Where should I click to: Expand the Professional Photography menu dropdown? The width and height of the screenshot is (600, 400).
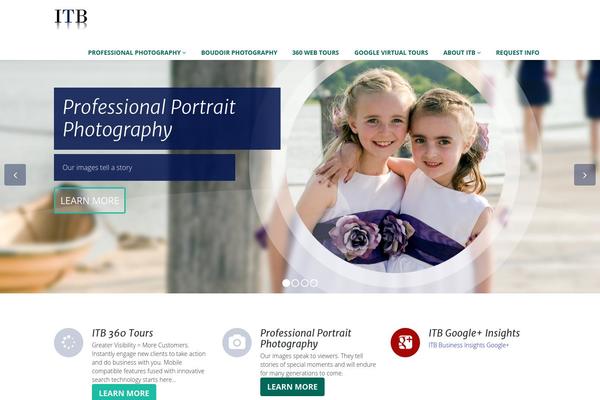coord(137,52)
